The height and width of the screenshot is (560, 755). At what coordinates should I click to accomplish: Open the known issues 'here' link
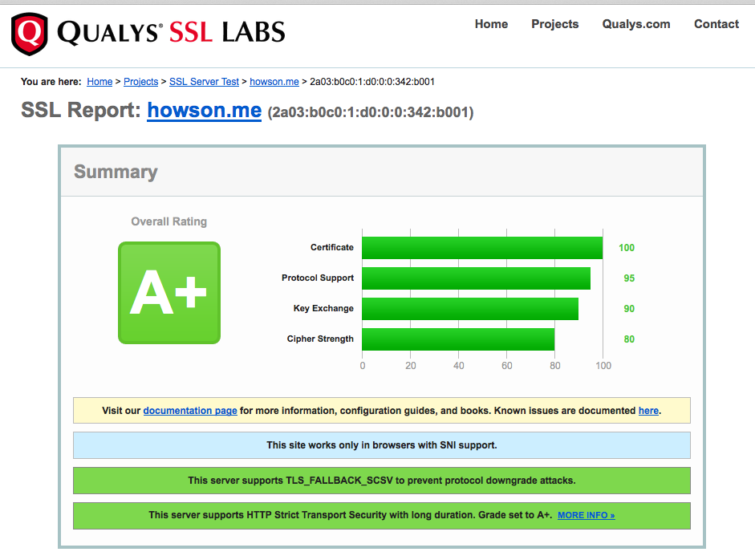click(x=648, y=411)
